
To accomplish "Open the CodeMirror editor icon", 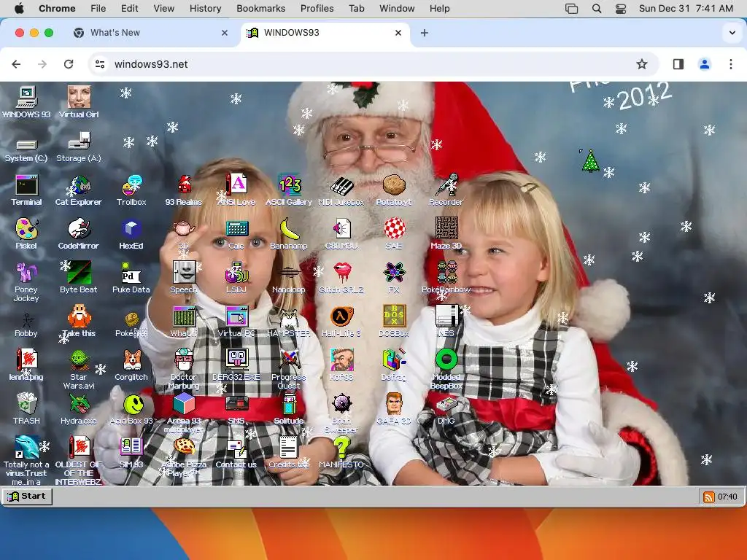I will click(79, 229).
